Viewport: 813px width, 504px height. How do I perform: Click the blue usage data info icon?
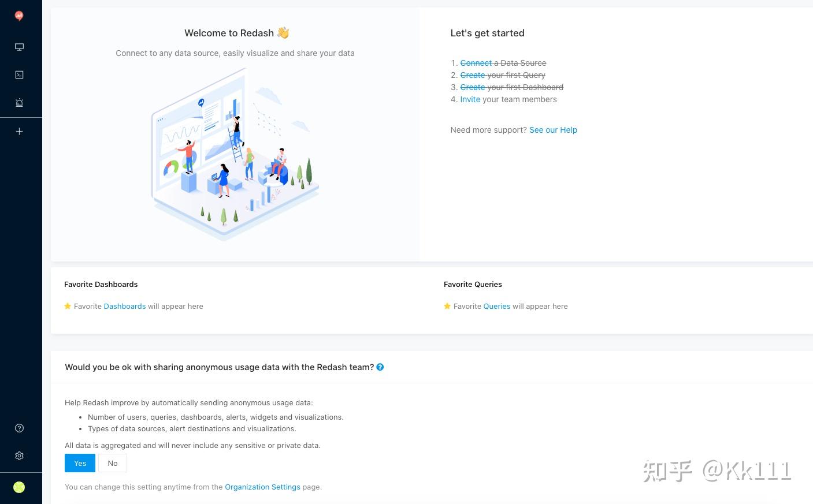click(x=380, y=367)
